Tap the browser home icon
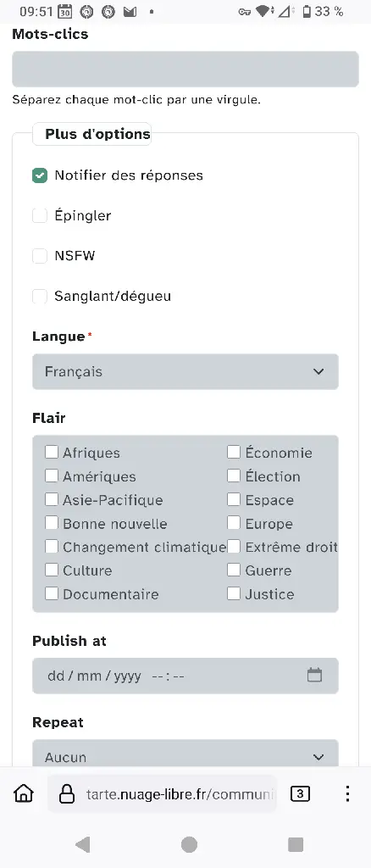The image size is (371, 868). click(x=23, y=793)
